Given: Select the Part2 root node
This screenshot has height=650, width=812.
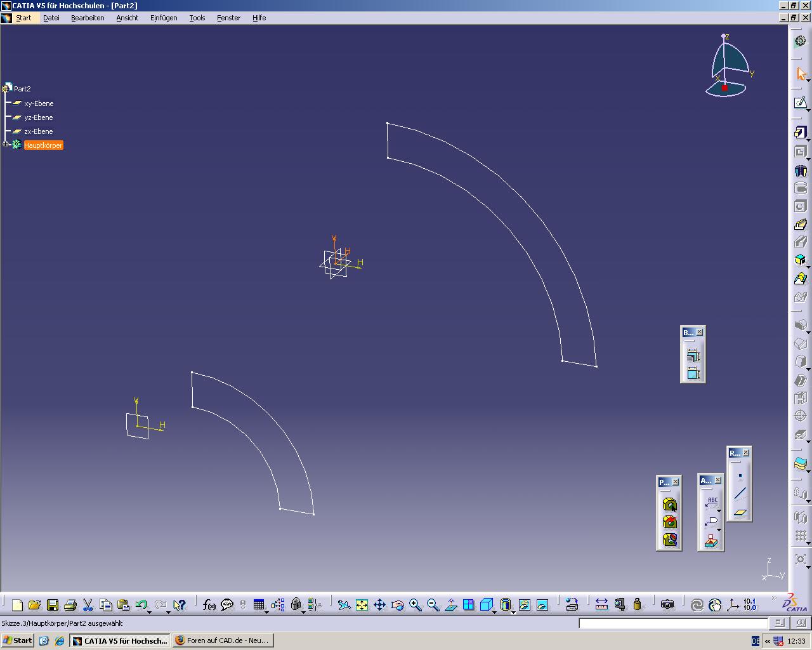Looking at the screenshot, I should click(22, 89).
